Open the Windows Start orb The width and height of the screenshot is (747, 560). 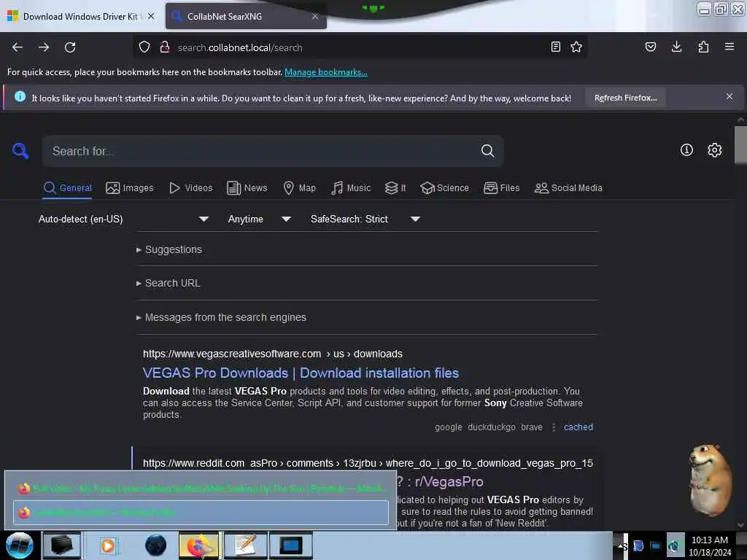click(19, 545)
